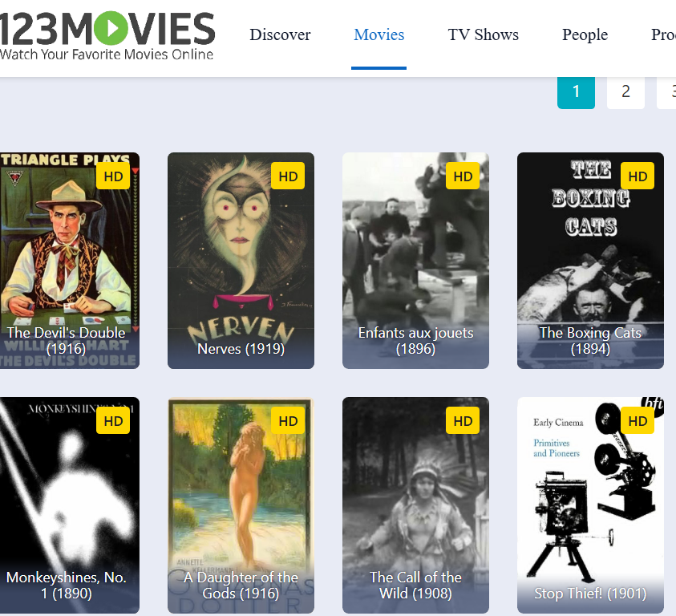Viewport: 676px width, 616px height.
Task: Go to page 1 of results
Action: tap(576, 91)
